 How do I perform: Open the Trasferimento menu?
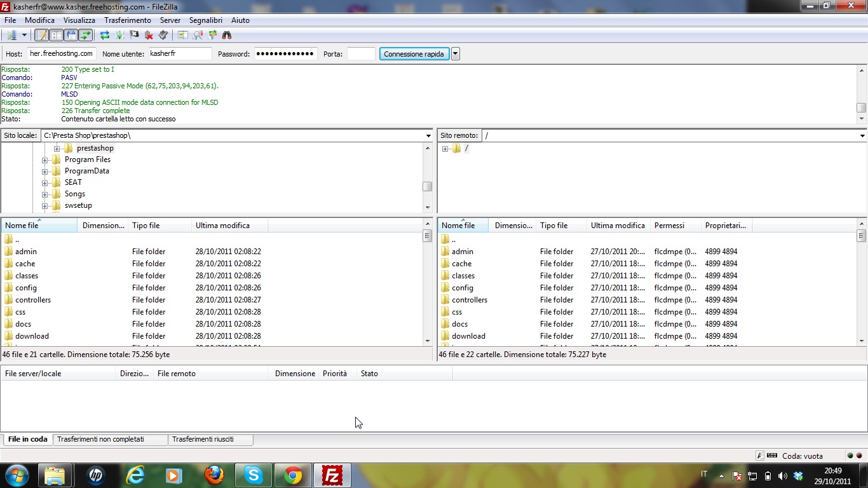pos(128,20)
